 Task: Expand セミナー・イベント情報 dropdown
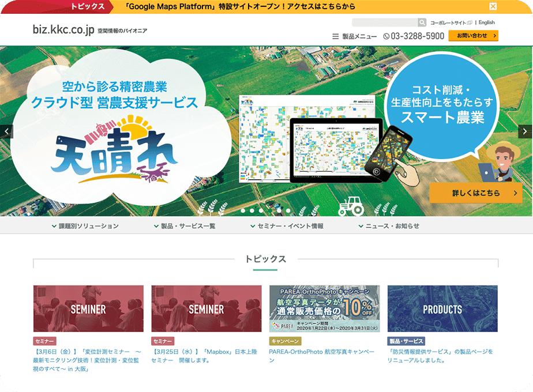[287, 226]
